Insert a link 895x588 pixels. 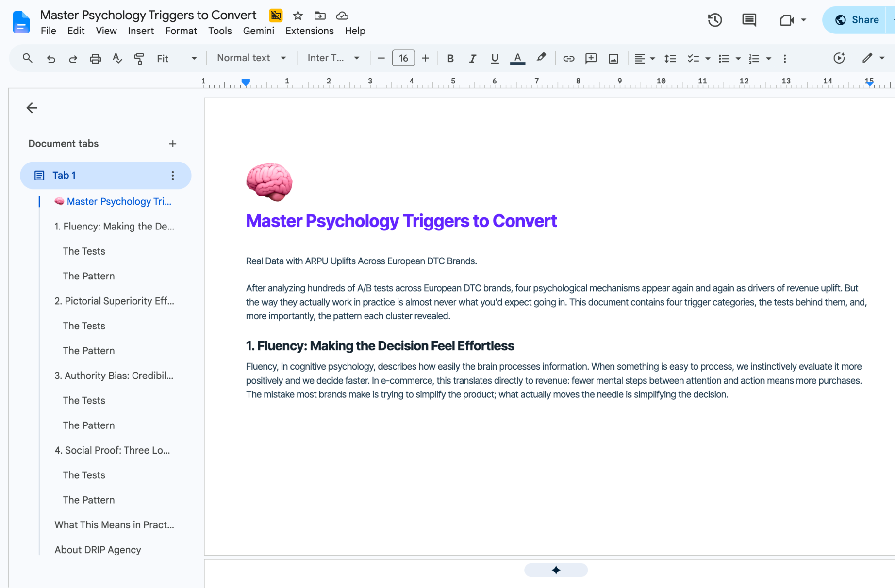tap(568, 58)
